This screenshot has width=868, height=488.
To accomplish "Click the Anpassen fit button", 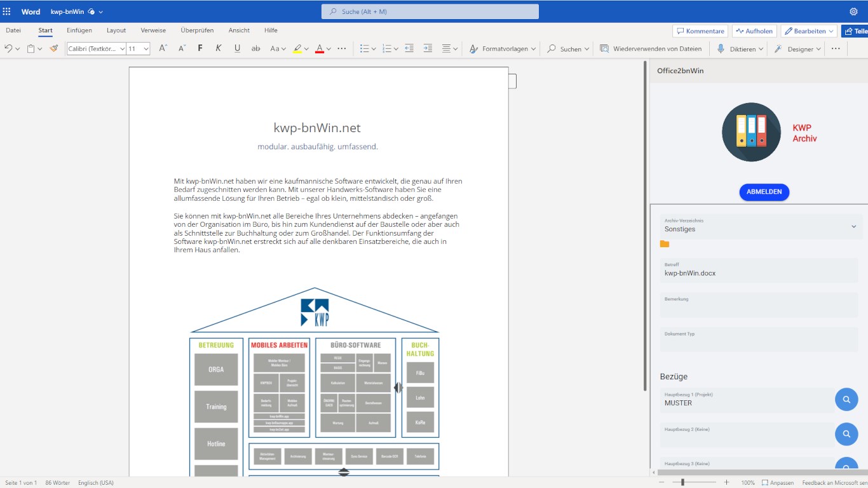I will [778, 483].
